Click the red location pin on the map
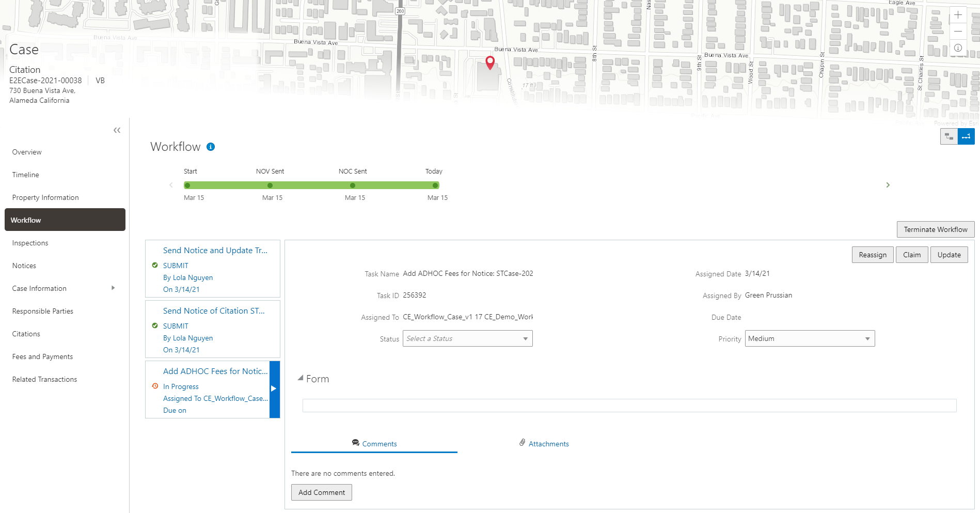Viewport: 980px width, 513px height. (490, 63)
